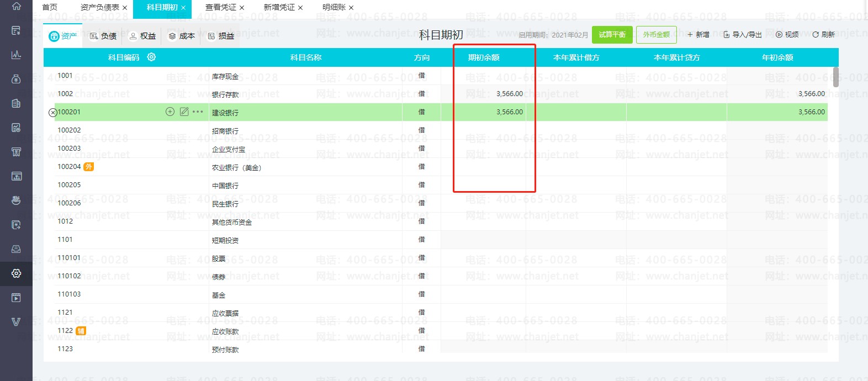Open the chart document icon in the sidebar
868x381 pixels.
[x=16, y=128]
